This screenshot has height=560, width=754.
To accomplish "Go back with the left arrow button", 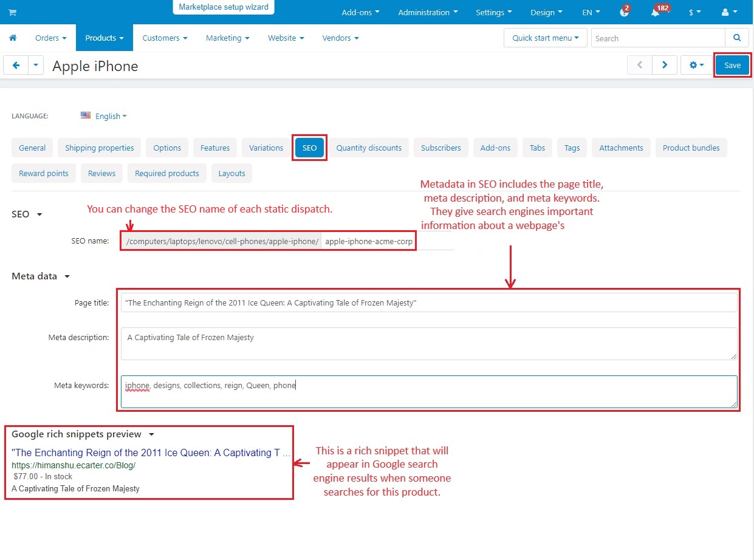I will 16,65.
